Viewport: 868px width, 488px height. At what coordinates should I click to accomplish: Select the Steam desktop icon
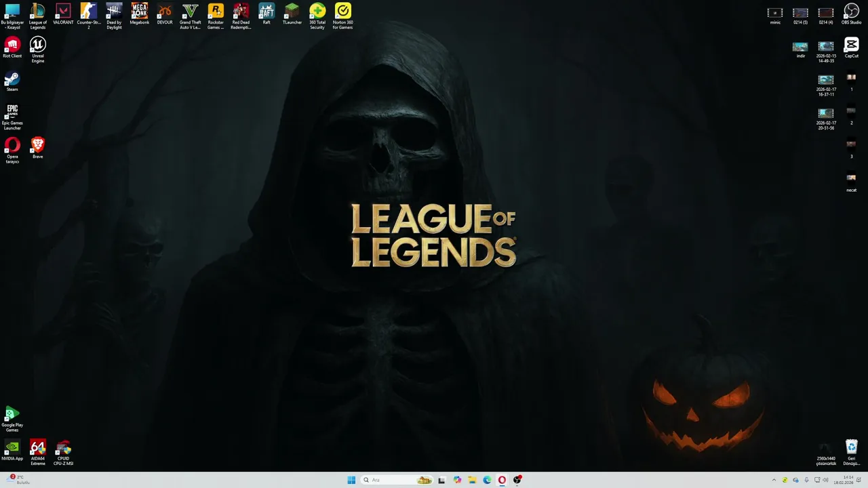(x=12, y=82)
